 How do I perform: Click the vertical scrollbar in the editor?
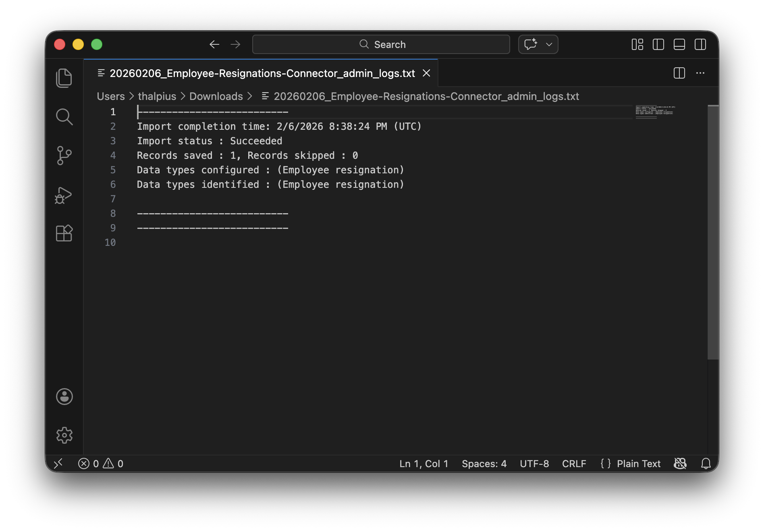coord(713,232)
